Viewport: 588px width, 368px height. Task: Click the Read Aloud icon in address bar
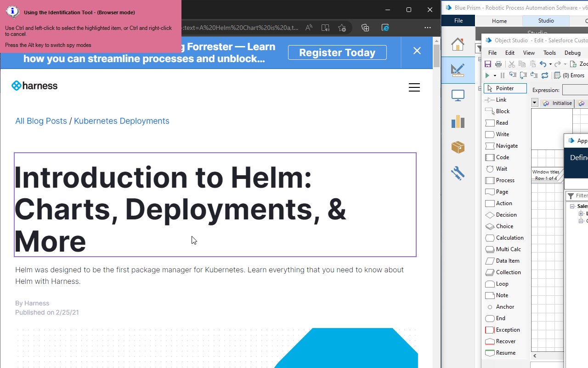[309, 28]
